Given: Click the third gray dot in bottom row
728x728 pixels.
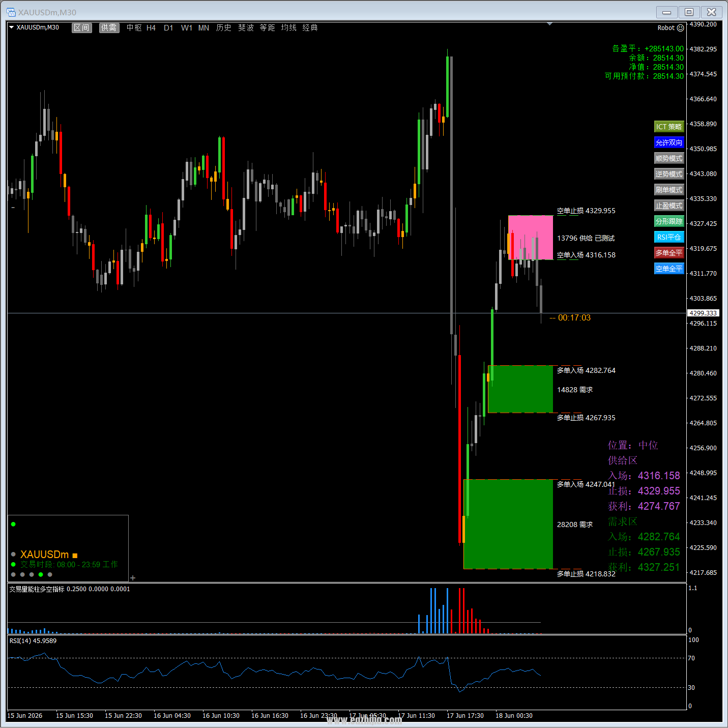Looking at the screenshot, I should tap(32, 574).
